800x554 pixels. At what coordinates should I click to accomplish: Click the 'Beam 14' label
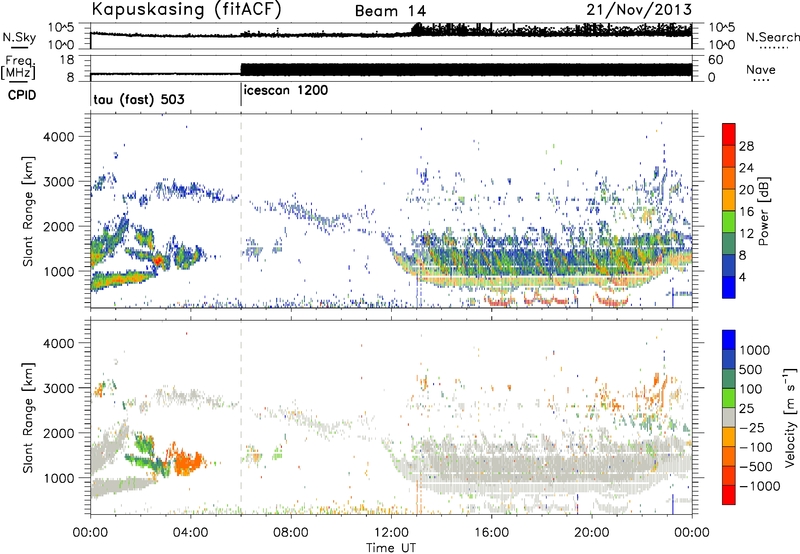(390, 11)
